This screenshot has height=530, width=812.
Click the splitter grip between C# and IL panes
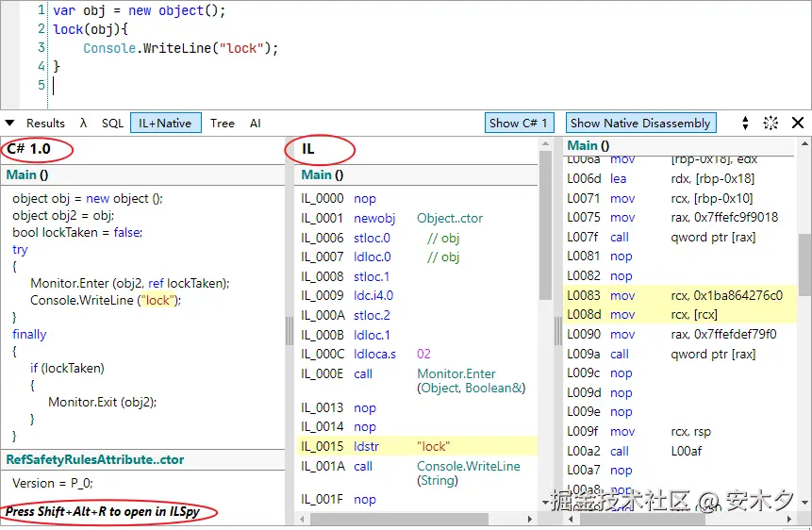[x=290, y=330]
